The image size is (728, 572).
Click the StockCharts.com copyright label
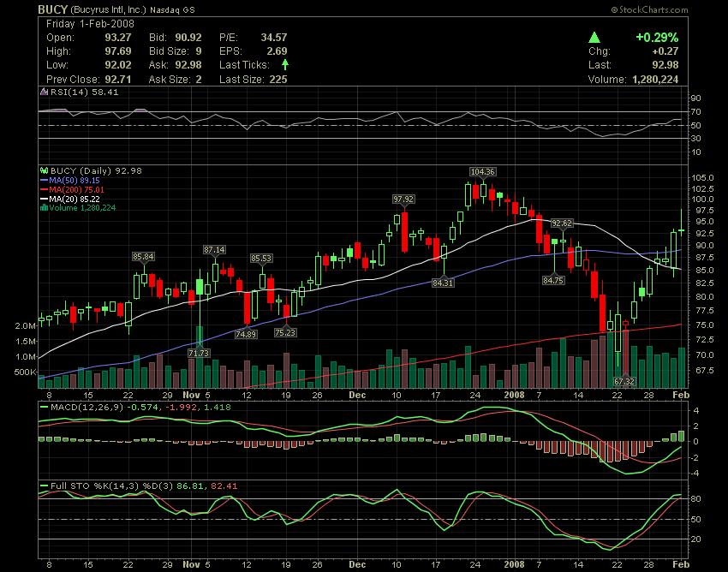tap(649, 9)
